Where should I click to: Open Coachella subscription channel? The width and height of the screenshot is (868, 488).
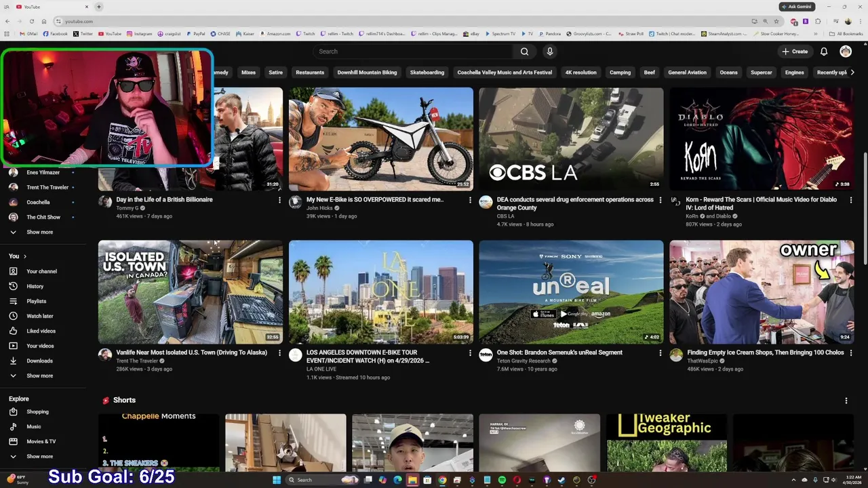[38, 202]
